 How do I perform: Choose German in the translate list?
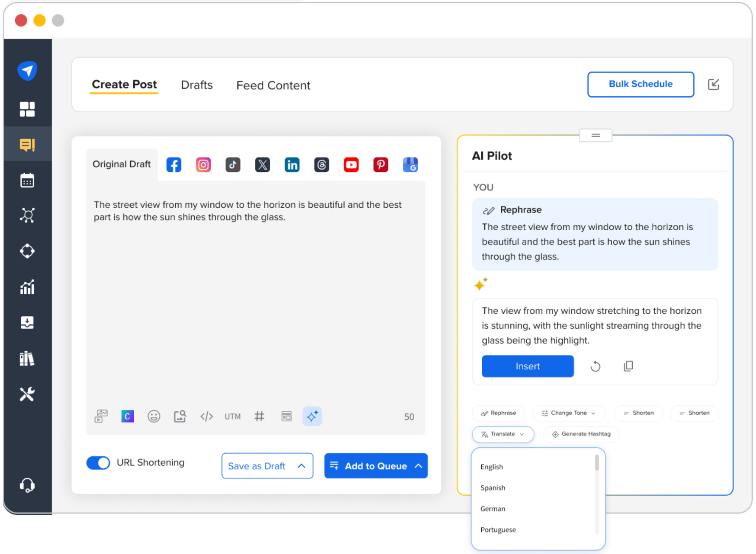tap(493, 509)
